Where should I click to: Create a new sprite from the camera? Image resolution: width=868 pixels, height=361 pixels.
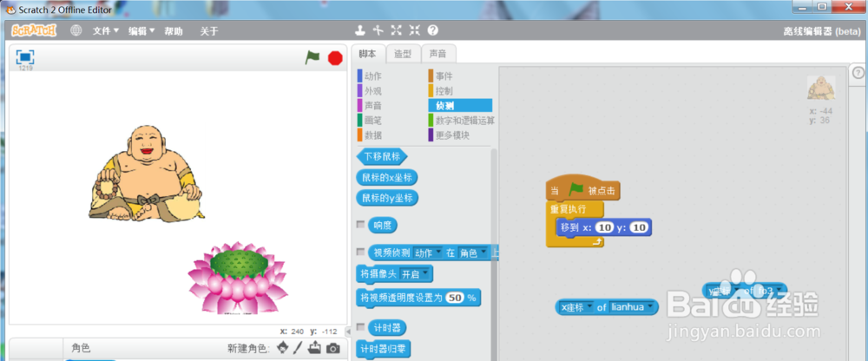click(x=332, y=348)
